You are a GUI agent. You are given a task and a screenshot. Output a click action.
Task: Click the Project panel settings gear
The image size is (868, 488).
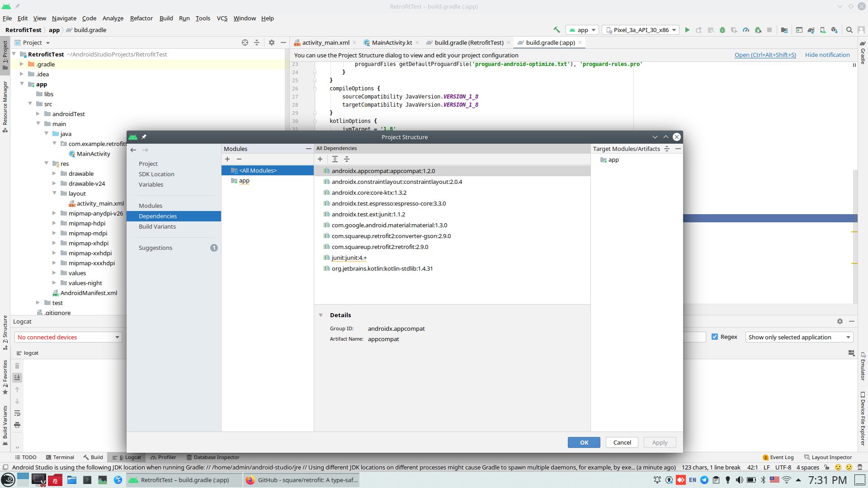pos(272,42)
